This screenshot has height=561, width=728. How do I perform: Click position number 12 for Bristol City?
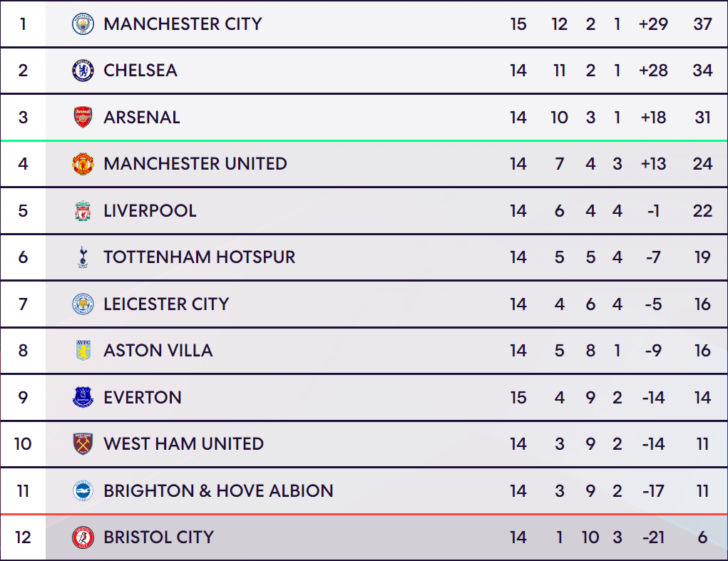pos(23,537)
